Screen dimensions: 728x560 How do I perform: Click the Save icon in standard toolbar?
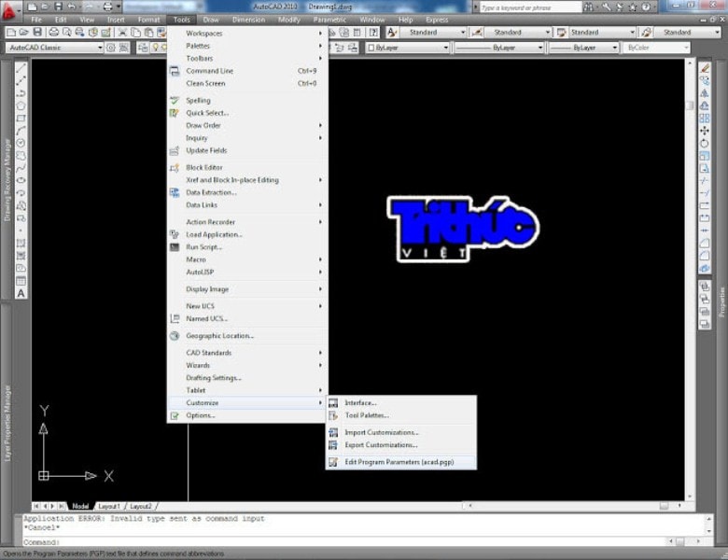coord(37,32)
